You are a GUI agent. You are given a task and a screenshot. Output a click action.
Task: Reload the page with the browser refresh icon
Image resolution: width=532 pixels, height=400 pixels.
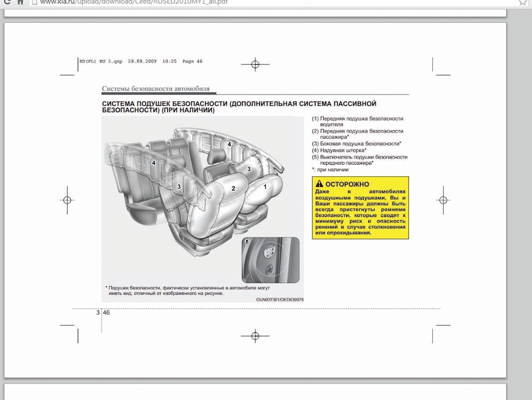click(7, 2)
